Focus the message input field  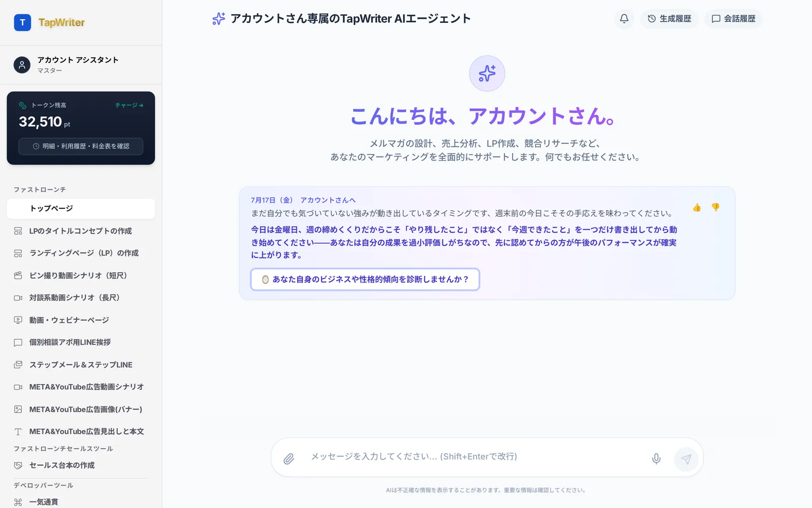(x=475, y=457)
